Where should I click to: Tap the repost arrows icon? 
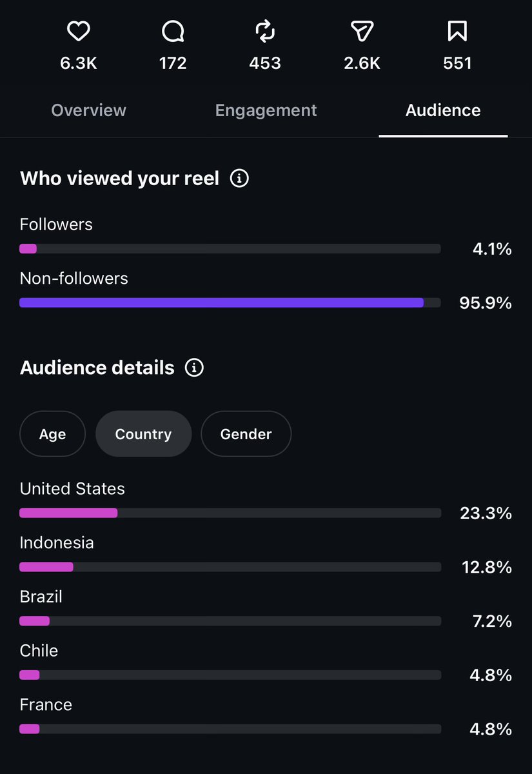(x=265, y=31)
